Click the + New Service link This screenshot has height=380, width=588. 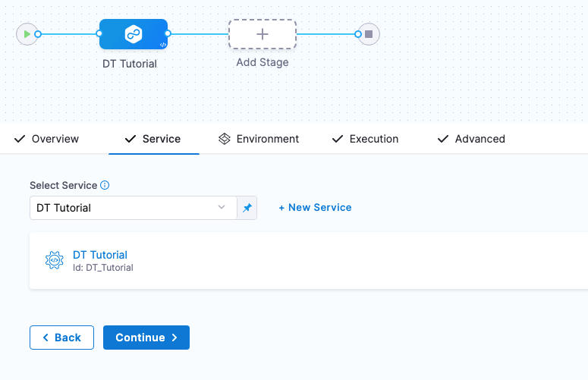pyautogui.click(x=315, y=207)
